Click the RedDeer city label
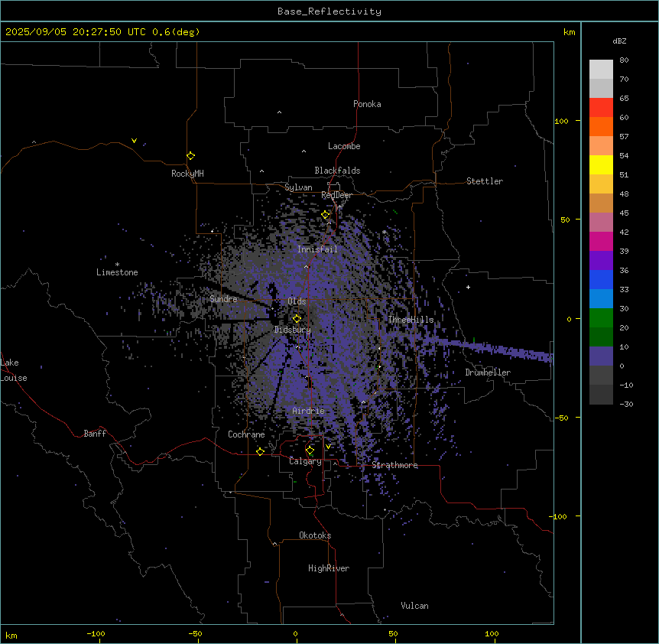 [336, 195]
